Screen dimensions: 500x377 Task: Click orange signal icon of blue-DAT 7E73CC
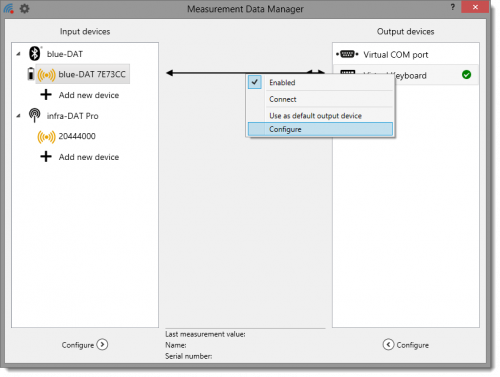46,75
